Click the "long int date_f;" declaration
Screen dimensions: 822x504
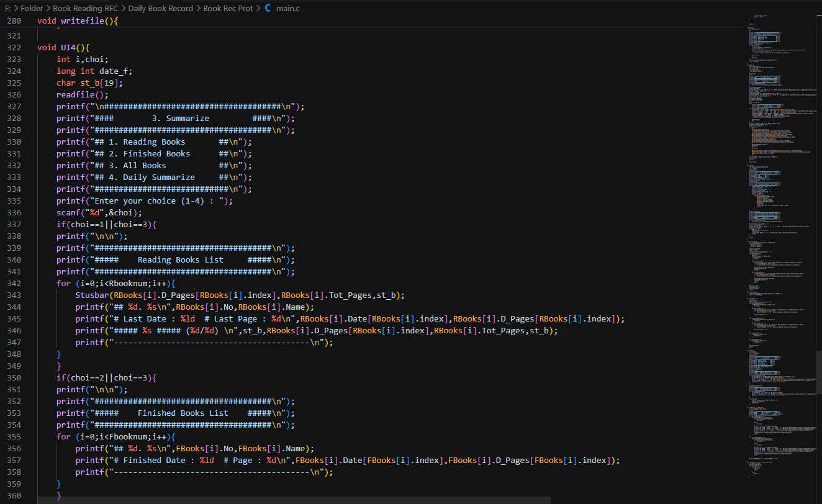point(94,71)
